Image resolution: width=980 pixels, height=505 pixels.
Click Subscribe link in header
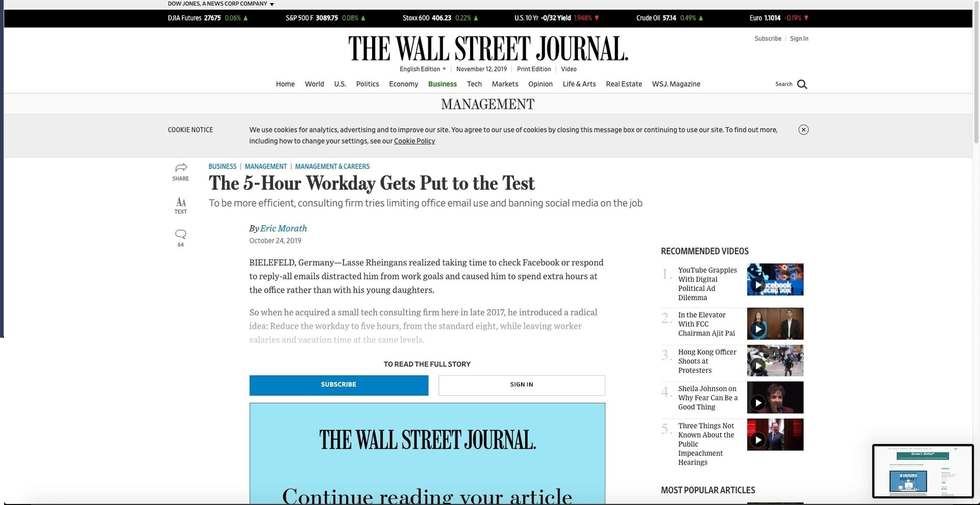pos(768,39)
